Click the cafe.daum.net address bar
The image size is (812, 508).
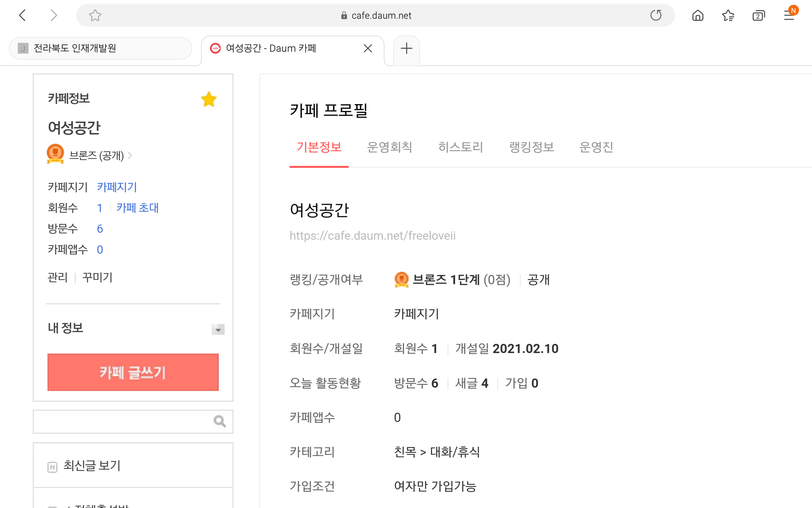click(375, 16)
